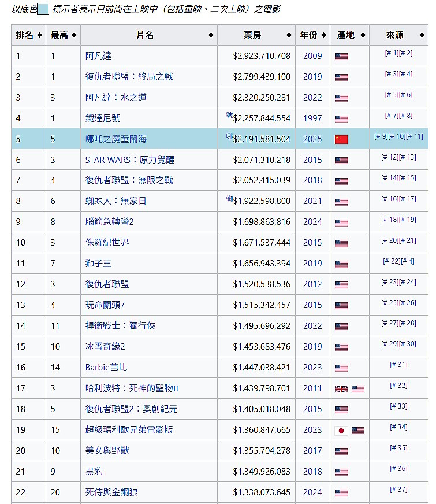Click the US flag in Barbie芭比 row
The width and height of the screenshot is (436, 504).
click(341, 368)
